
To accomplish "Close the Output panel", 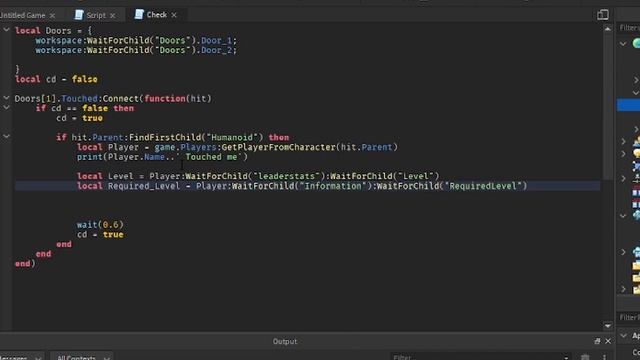I will (x=608, y=341).
